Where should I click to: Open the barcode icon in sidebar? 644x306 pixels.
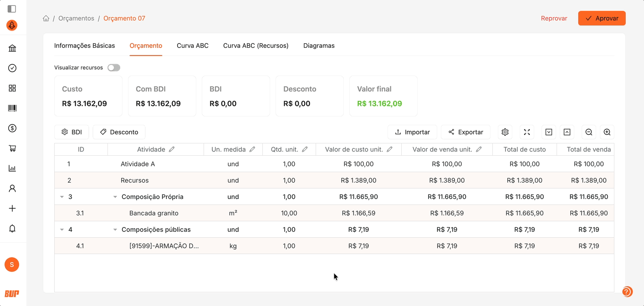12,108
